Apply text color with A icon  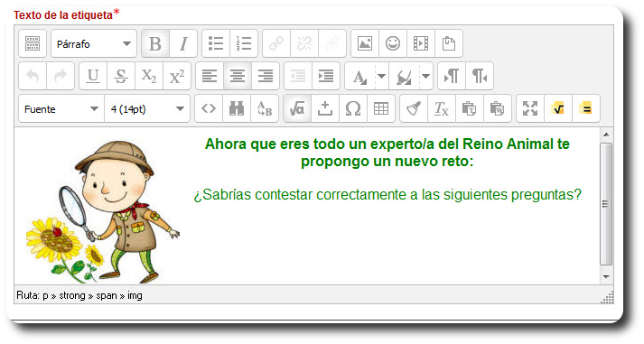coord(359,76)
